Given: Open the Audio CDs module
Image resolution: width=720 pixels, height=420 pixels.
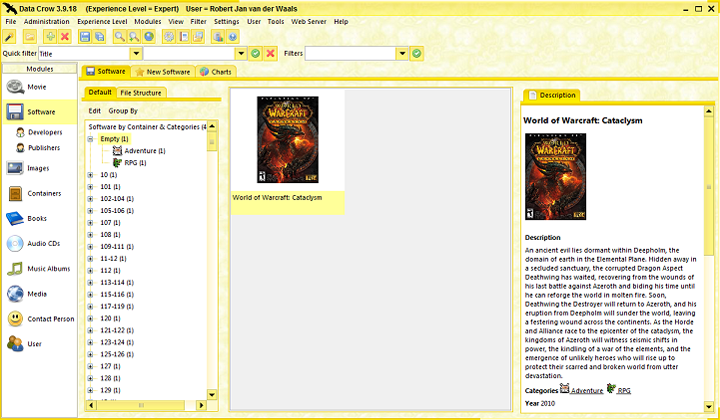Looking at the screenshot, I should click(x=39, y=243).
